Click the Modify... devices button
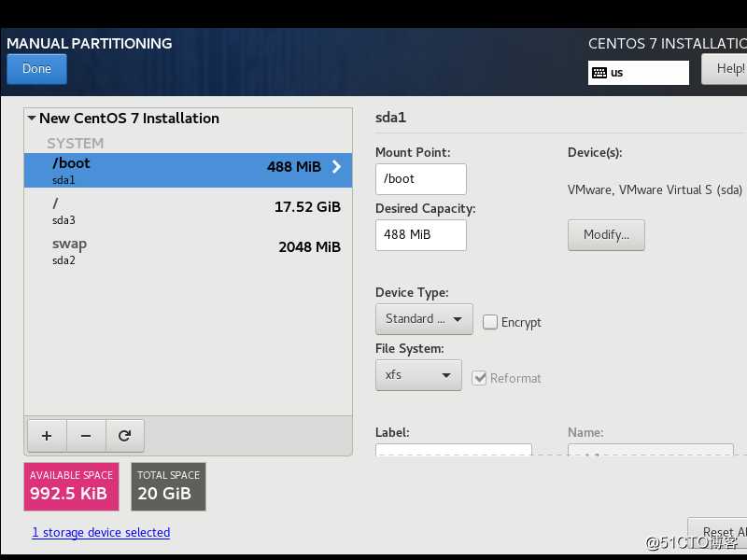The width and height of the screenshot is (747, 560). [606, 235]
